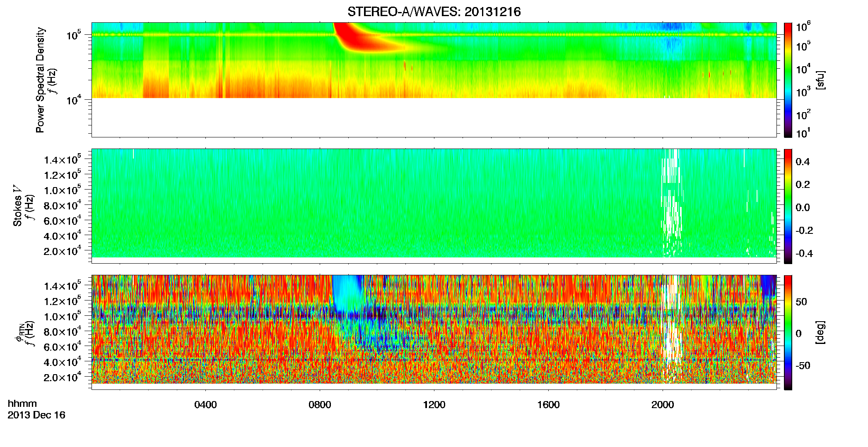This screenshot has width=868, height=447.
Task: Click the -0.4 tick on the Stokes V color bar
Action: point(804,254)
